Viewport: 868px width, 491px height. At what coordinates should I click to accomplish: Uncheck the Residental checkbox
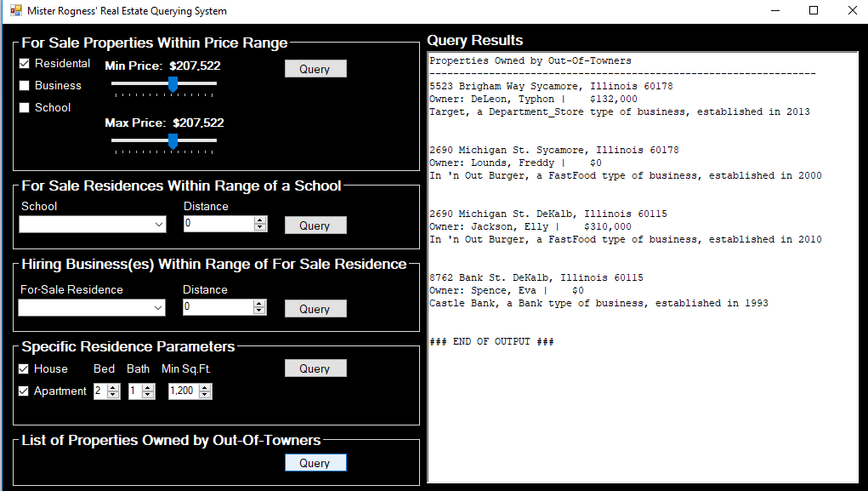[x=25, y=64]
